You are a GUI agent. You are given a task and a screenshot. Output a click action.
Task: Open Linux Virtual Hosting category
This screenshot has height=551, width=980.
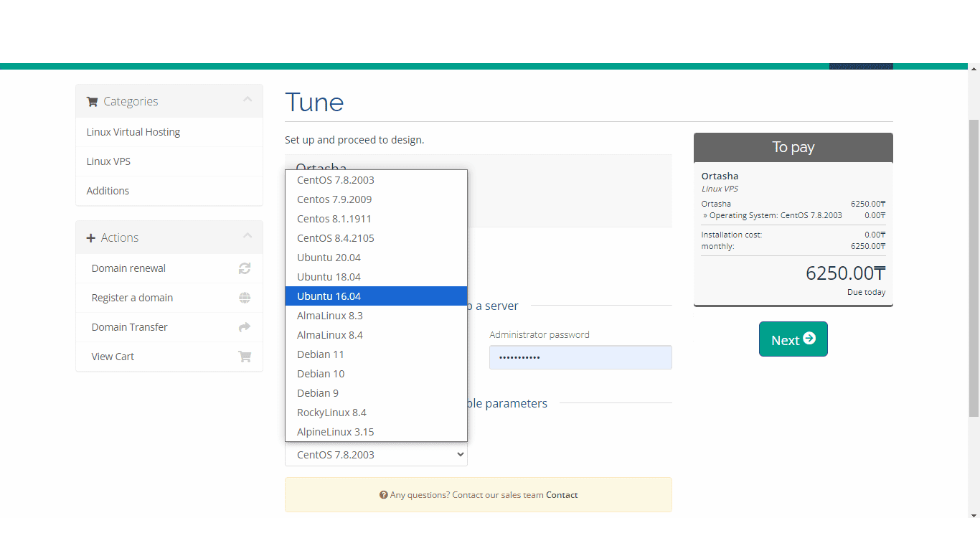(169, 132)
